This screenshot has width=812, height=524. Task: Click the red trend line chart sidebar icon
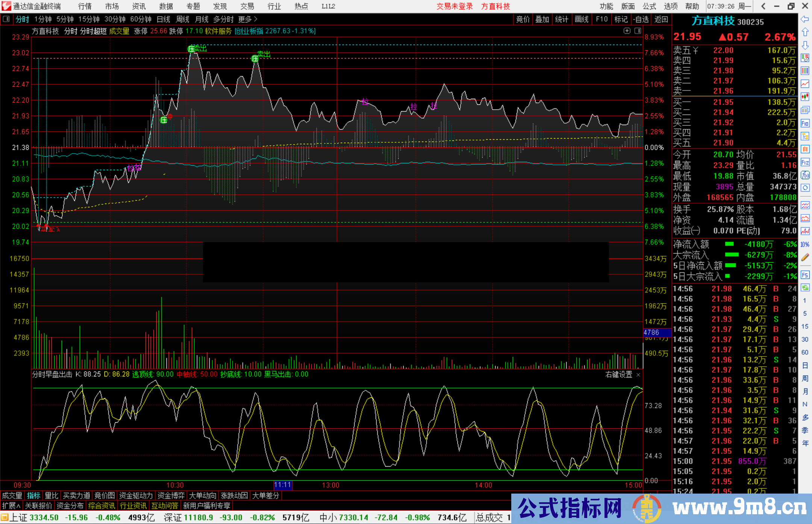(x=805, y=84)
